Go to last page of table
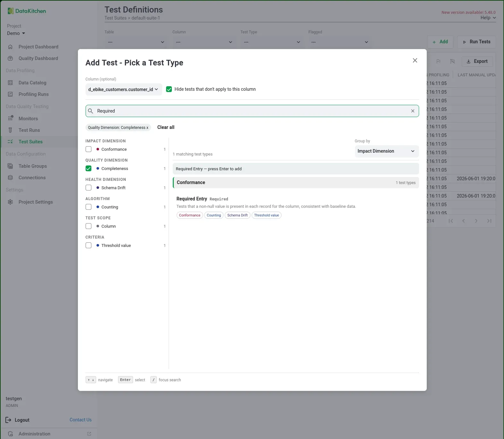 coord(489,221)
